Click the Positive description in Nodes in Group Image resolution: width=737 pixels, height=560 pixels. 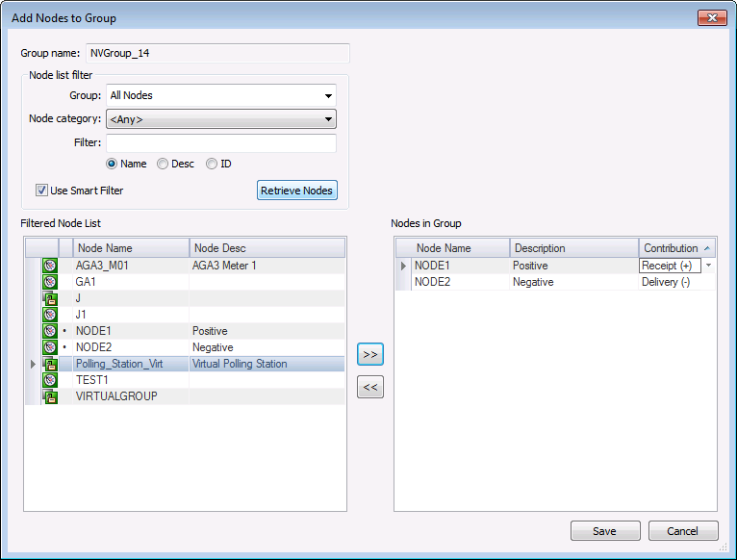pos(530,266)
